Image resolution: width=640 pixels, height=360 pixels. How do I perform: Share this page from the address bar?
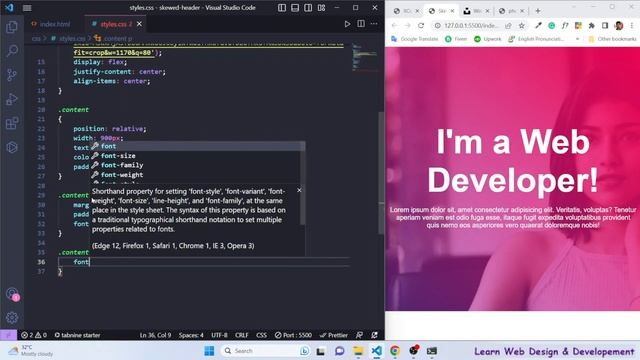[x=508, y=25]
